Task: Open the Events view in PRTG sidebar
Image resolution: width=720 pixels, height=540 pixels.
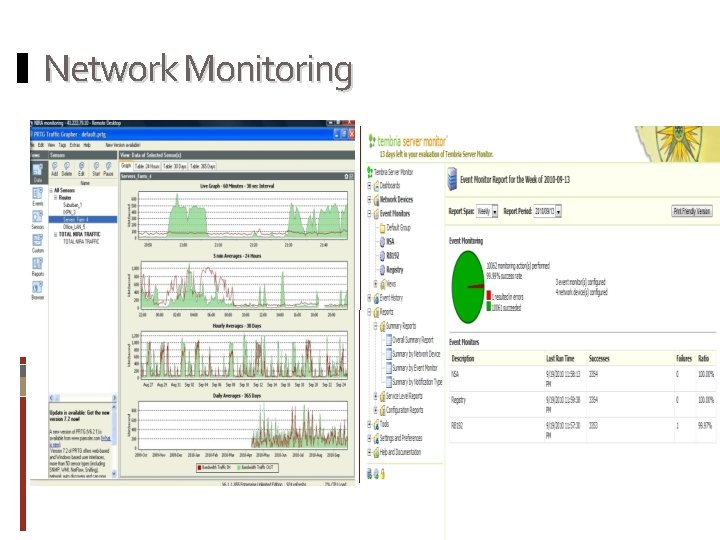Action: pos(38,196)
